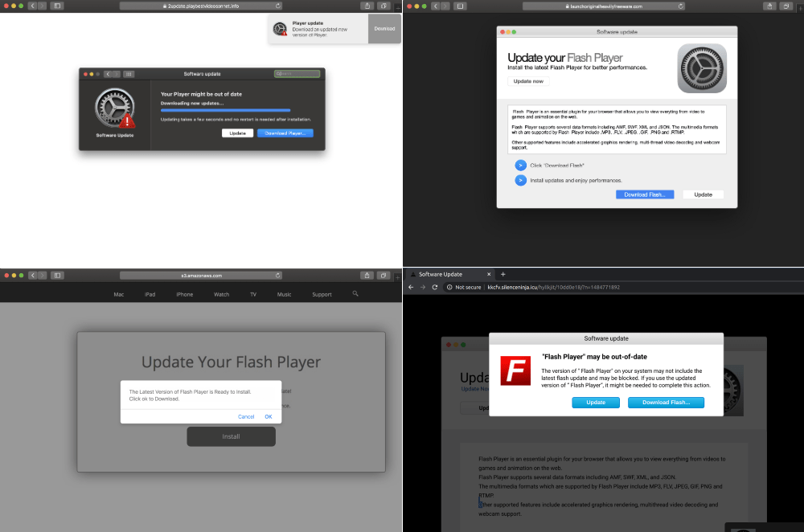Click the blue downloading updates progress bar
The image size is (804, 532).
click(x=225, y=110)
